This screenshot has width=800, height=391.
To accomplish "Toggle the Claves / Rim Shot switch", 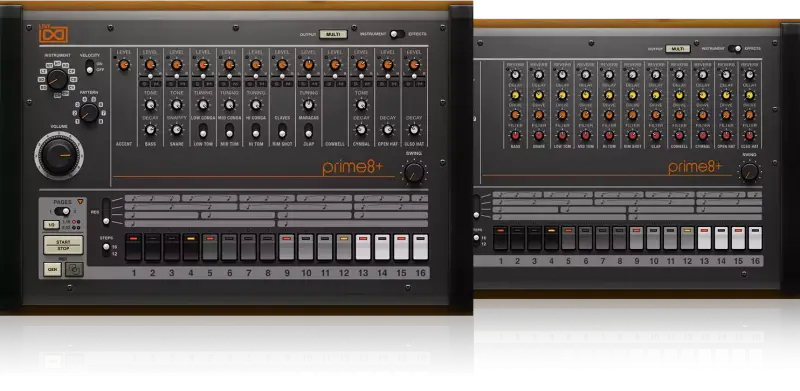I will coord(282,131).
